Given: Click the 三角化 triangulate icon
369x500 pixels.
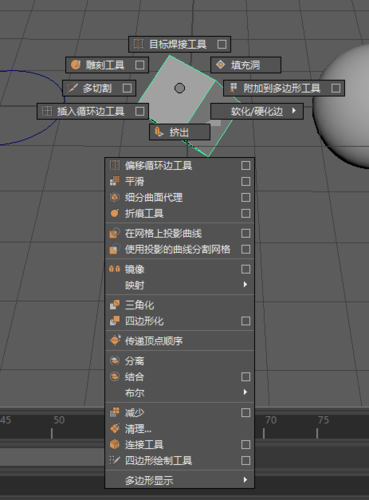Looking at the screenshot, I should 115,305.
